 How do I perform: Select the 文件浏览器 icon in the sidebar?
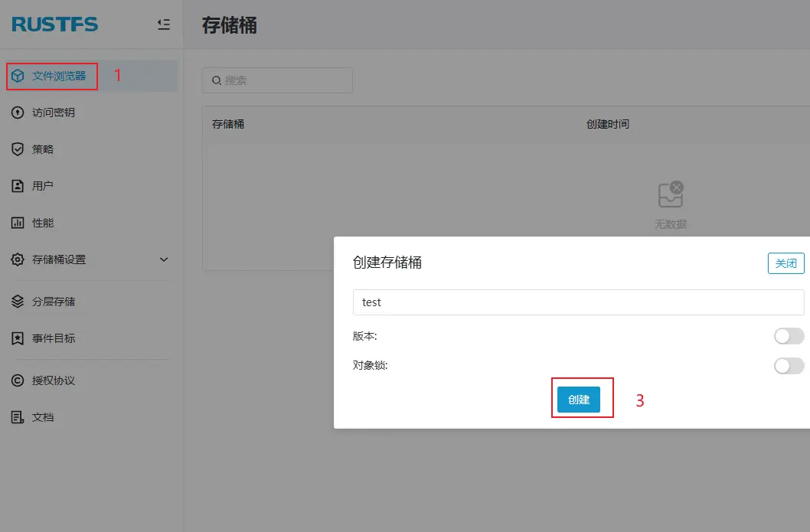(x=17, y=76)
